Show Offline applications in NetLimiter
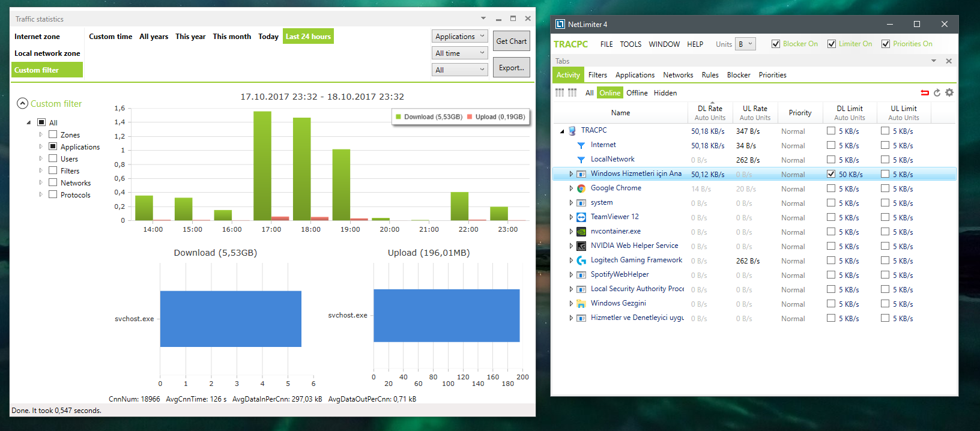 point(637,93)
